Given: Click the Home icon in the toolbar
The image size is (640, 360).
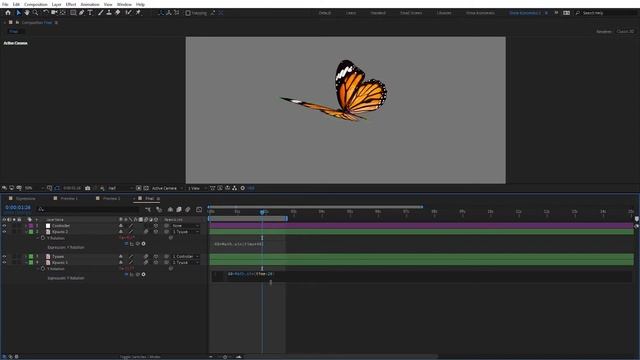Looking at the screenshot, I should (8, 13).
